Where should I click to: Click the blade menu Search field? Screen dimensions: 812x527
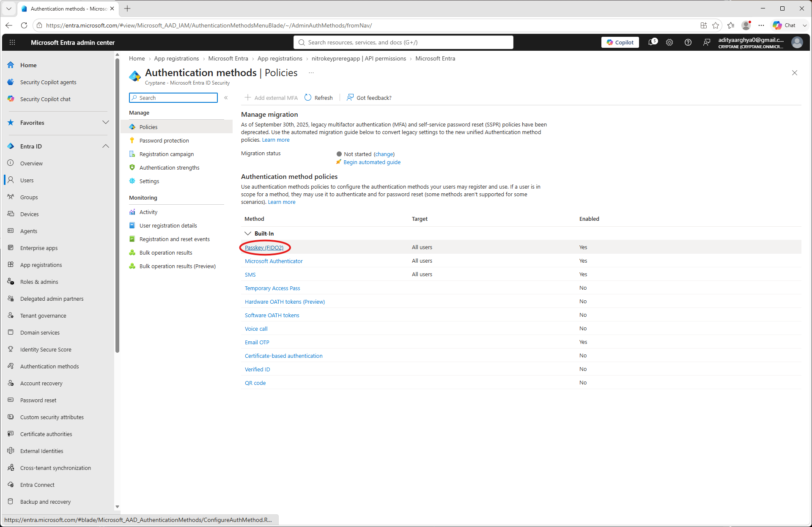pos(173,98)
